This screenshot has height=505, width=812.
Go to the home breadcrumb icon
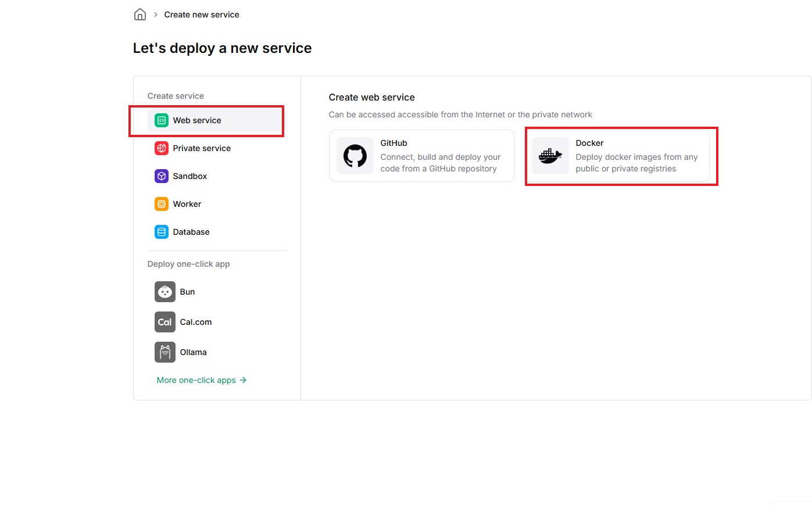click(x=140, y=15)
